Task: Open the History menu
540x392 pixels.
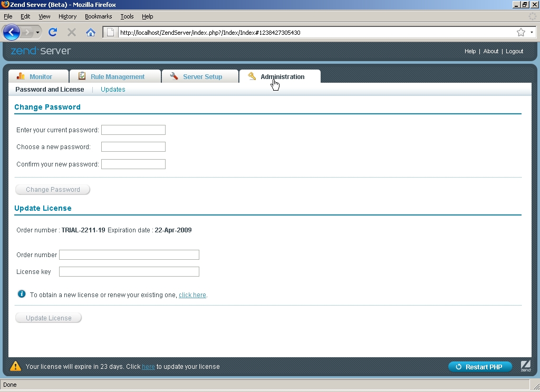Action: pos(67,16)
